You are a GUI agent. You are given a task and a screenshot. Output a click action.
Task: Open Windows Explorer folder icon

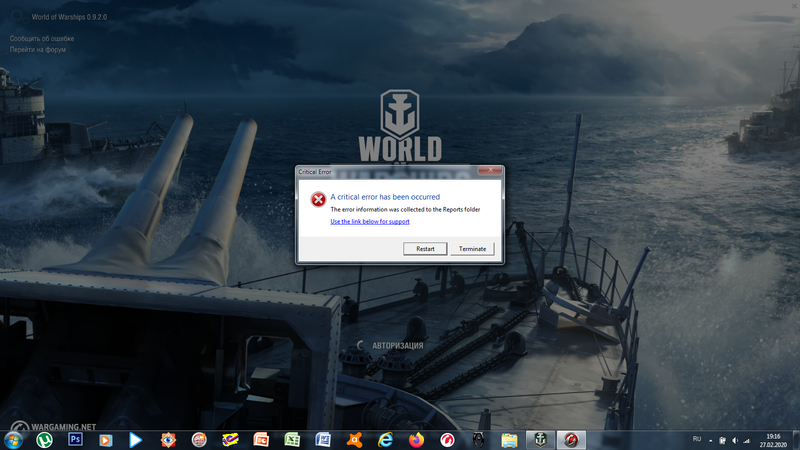coord(509,440)
